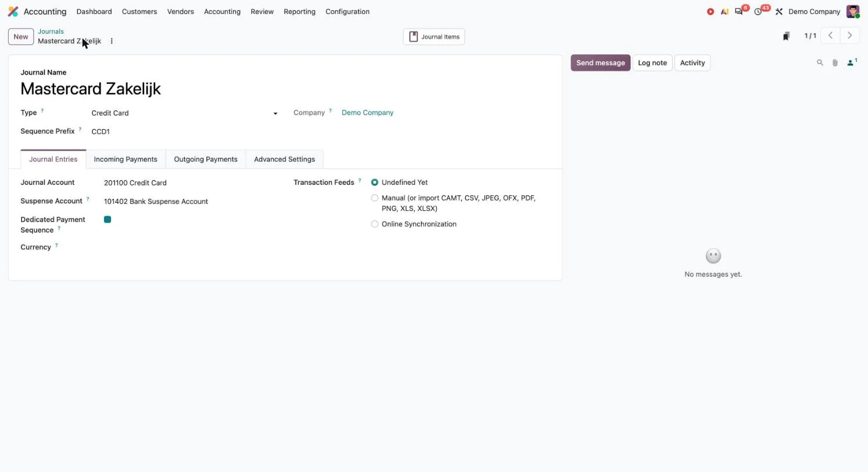Switch to the Incoming Payments tab
The image size is (868, 472).
(126, 159)
